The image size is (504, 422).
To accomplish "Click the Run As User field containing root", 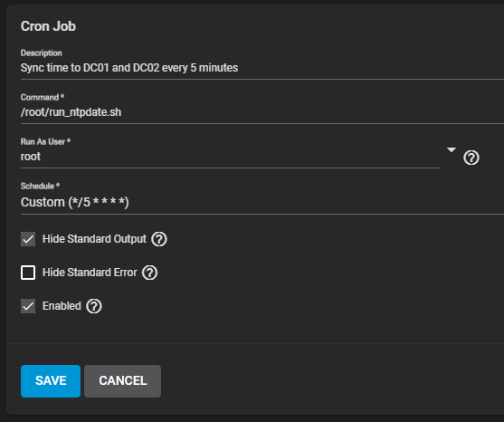I will 231,157.
